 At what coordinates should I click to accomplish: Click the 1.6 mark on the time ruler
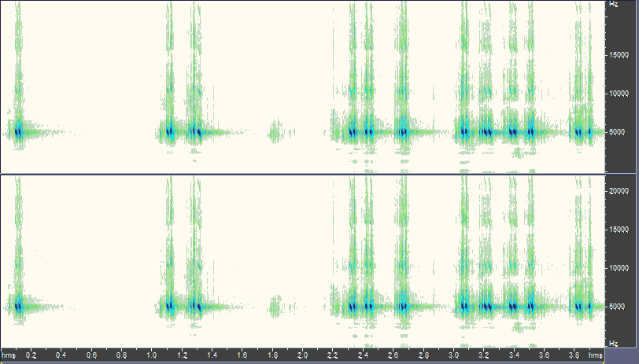(x=242, y=355)
